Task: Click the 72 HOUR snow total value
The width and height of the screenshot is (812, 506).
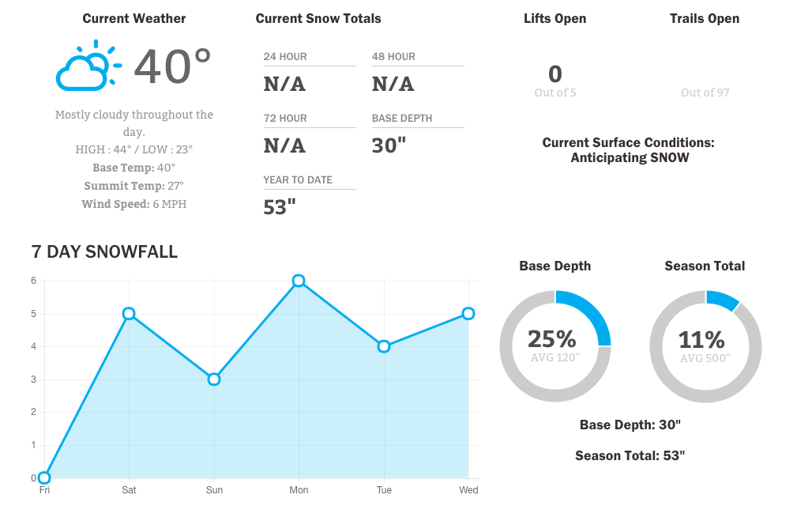Action: (284, 145)
